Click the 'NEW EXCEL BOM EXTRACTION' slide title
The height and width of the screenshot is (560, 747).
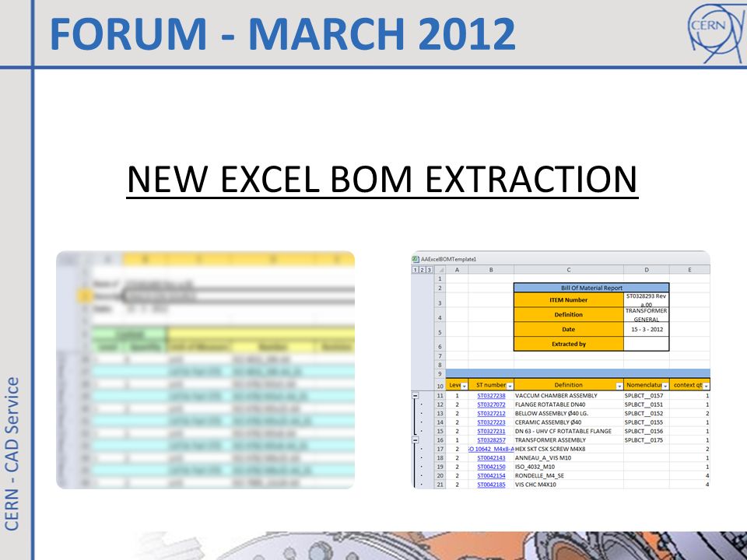(x=382, y=180)
